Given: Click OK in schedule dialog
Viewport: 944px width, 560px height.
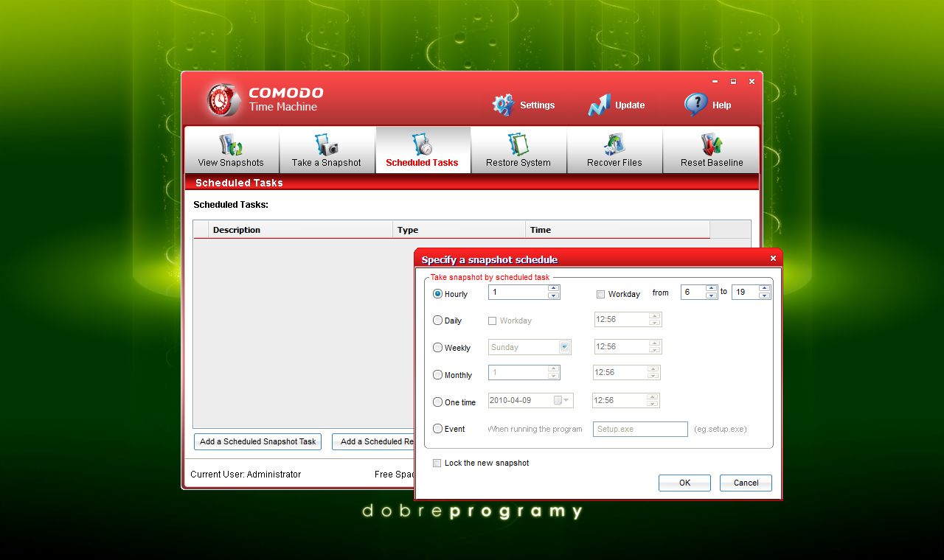Looking at the screenshot, I should point(684,483).
